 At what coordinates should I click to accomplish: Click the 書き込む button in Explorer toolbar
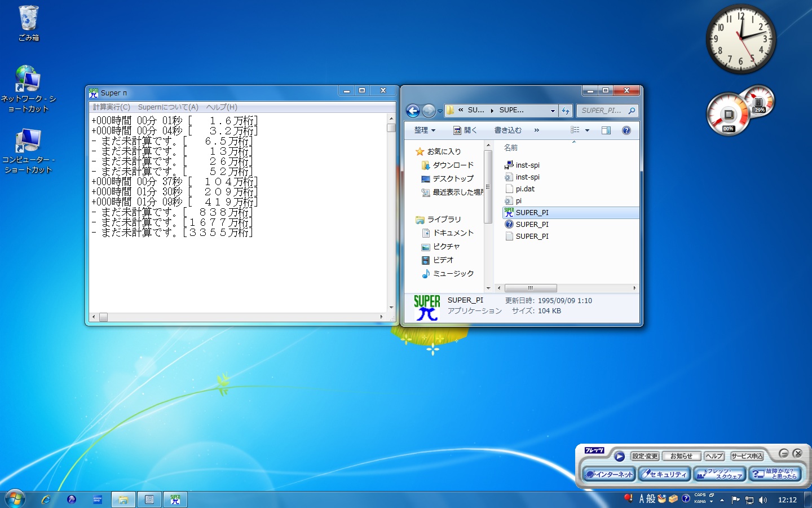[x=508, y=130]
